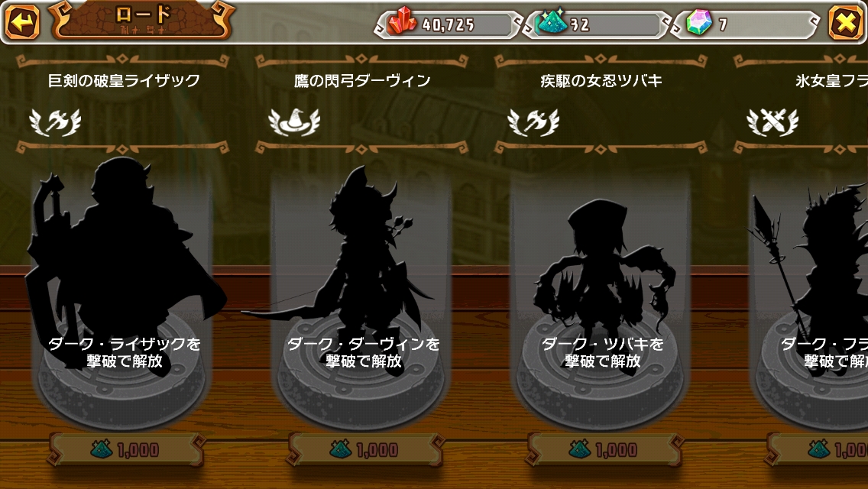Tap axe class emblem under ツバキ
This screenshot has height=489, width=868.
tap(533, 121)
